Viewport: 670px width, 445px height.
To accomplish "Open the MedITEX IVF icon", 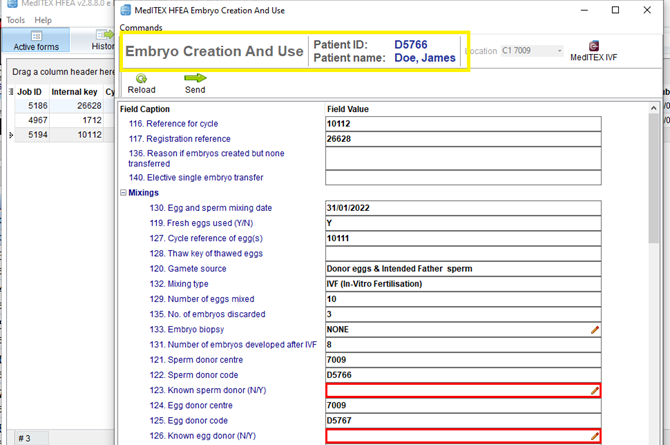I will (594, 46).
